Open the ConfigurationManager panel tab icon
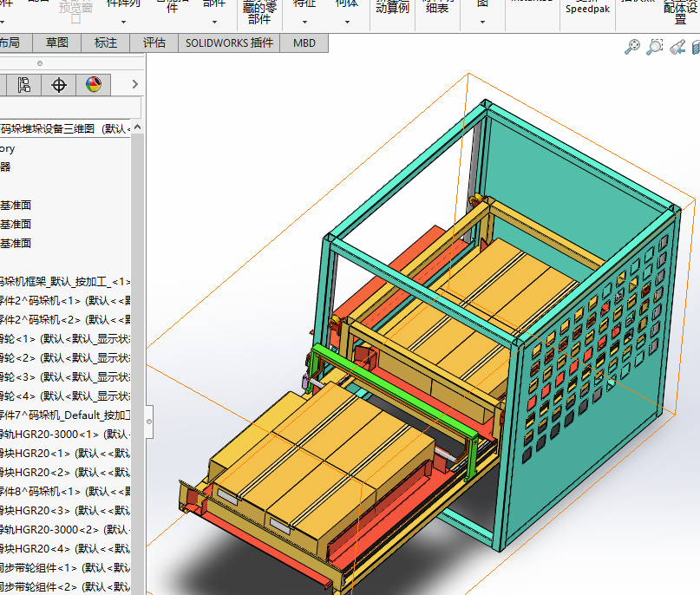This screenshot has width=700, height=595. (x=24, y=84)
